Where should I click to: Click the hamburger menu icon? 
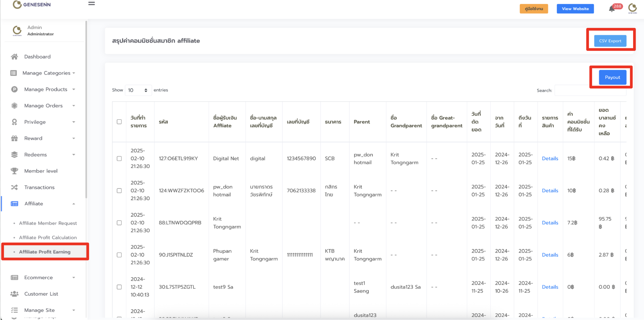(x=92, y=4)
